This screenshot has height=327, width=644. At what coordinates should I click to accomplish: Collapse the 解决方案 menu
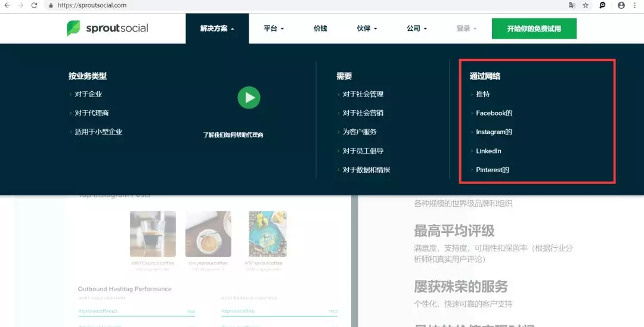click(217, 29)
